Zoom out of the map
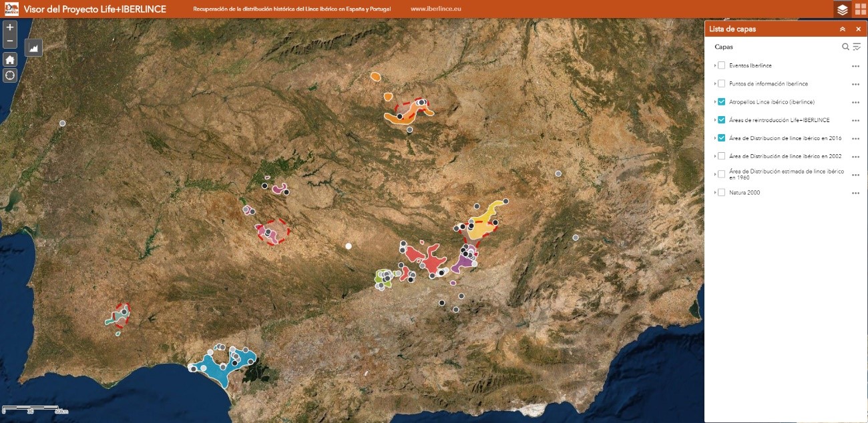The width and height of the screenshot is (868, 423). point(10,42)
